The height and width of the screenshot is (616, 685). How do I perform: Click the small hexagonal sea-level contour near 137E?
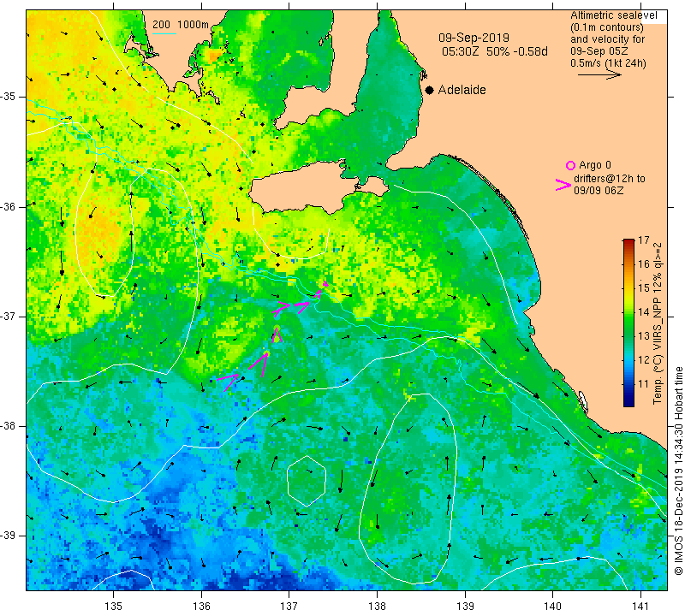pos(307,481)
